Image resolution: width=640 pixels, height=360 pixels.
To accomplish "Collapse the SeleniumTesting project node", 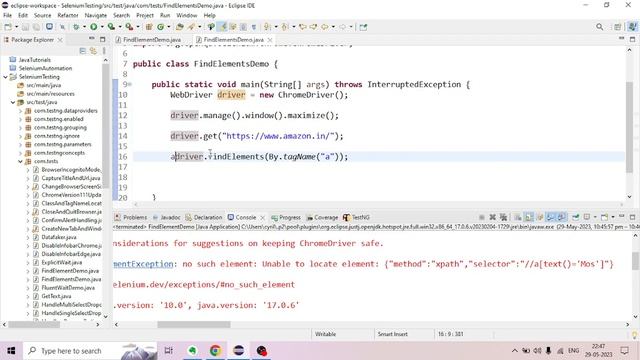I will point(5,77).
